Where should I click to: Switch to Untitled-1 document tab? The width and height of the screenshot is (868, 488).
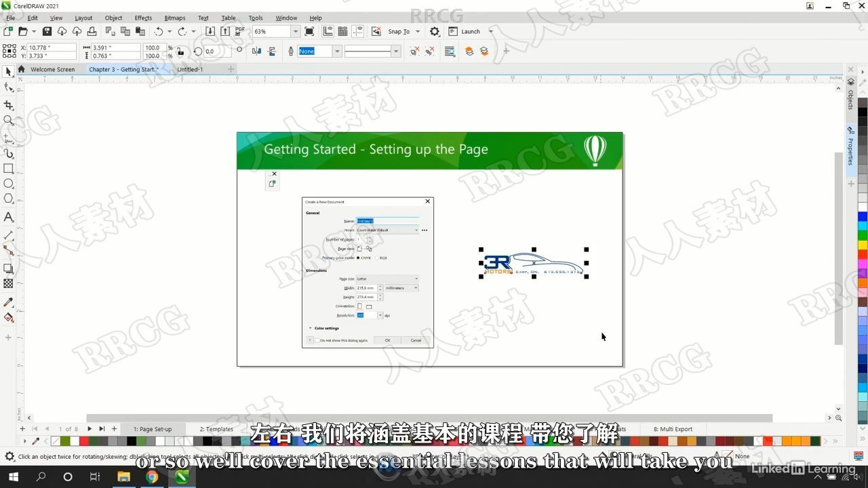click(x=190, y=69)
